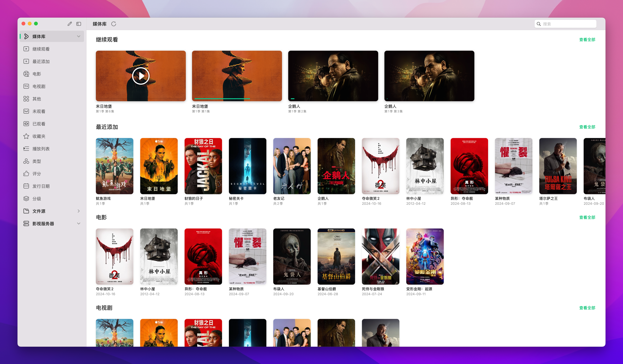This screenshot has height=364, width=623.
Task: Click the 某种物质 title in 最近添加
Action: [x=502, y=198]
